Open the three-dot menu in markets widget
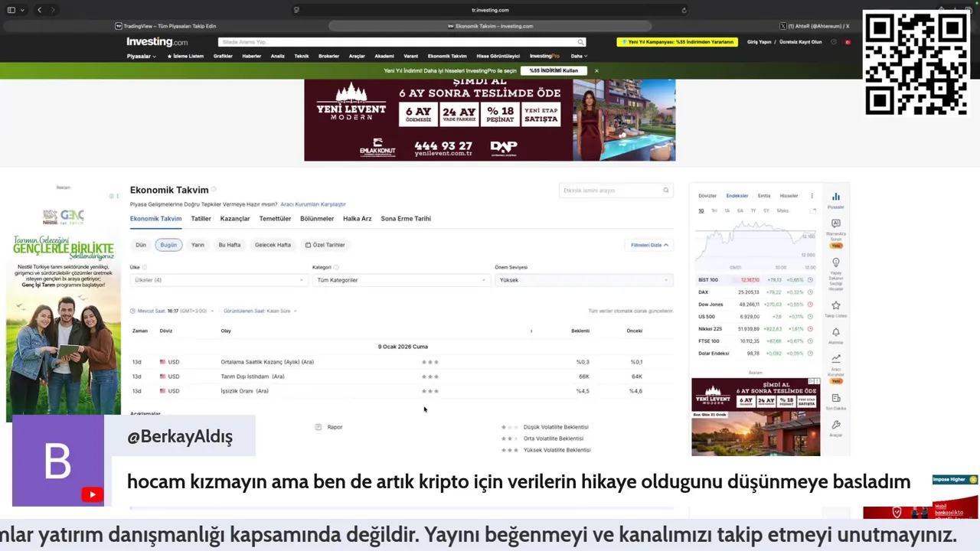This screenshot has height=551, width=980. (812, 196)
